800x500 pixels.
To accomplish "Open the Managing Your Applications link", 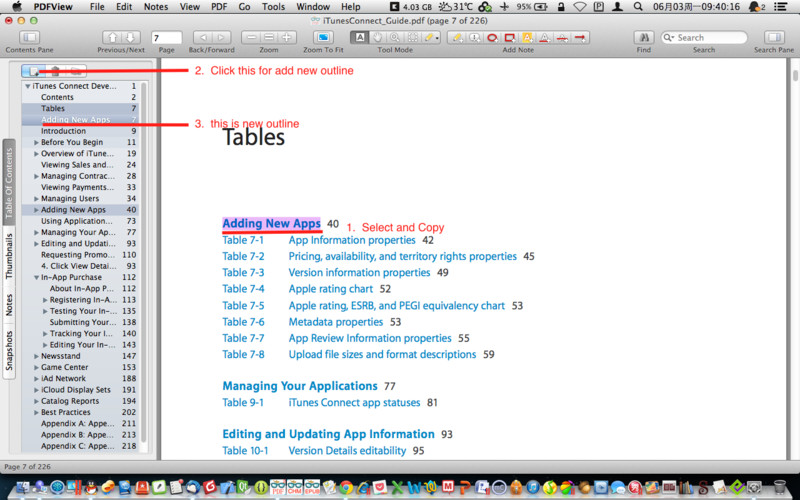I will [x=300, y=386].
